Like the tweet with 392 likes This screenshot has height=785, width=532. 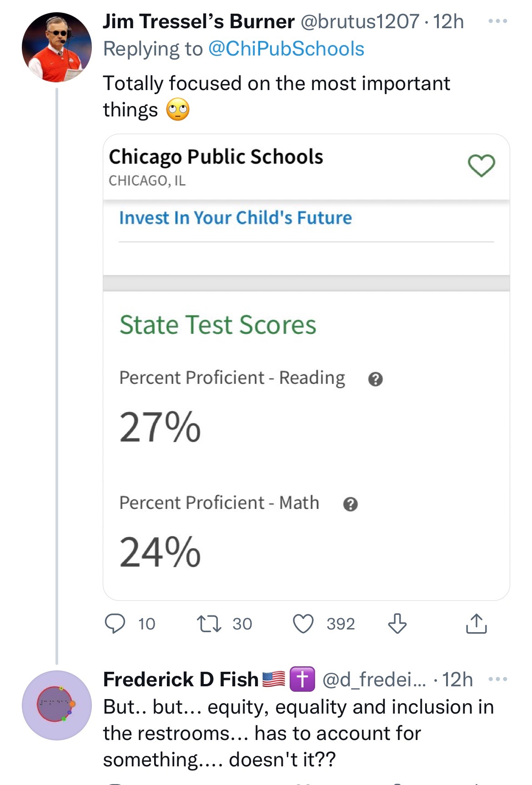(x=303, y=624)
